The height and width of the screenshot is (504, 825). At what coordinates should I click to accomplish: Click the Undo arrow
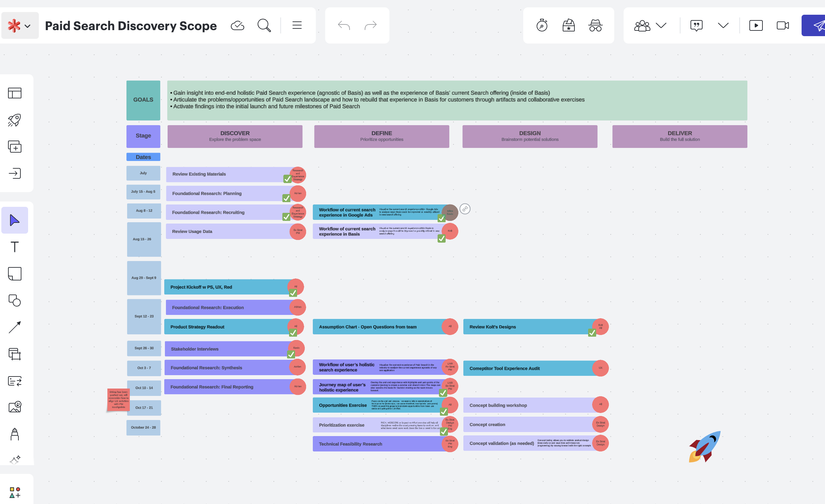point(344,25)
